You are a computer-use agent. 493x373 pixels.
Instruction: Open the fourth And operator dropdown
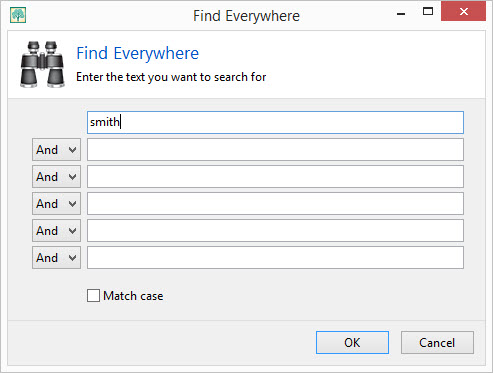(x=56, y=231)
